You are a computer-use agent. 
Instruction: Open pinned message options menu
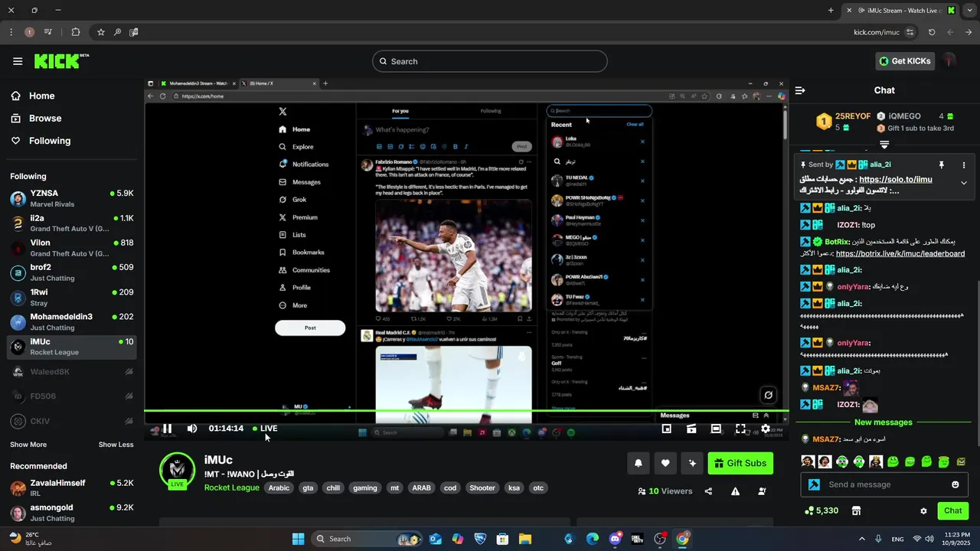(x=964, y=165)
